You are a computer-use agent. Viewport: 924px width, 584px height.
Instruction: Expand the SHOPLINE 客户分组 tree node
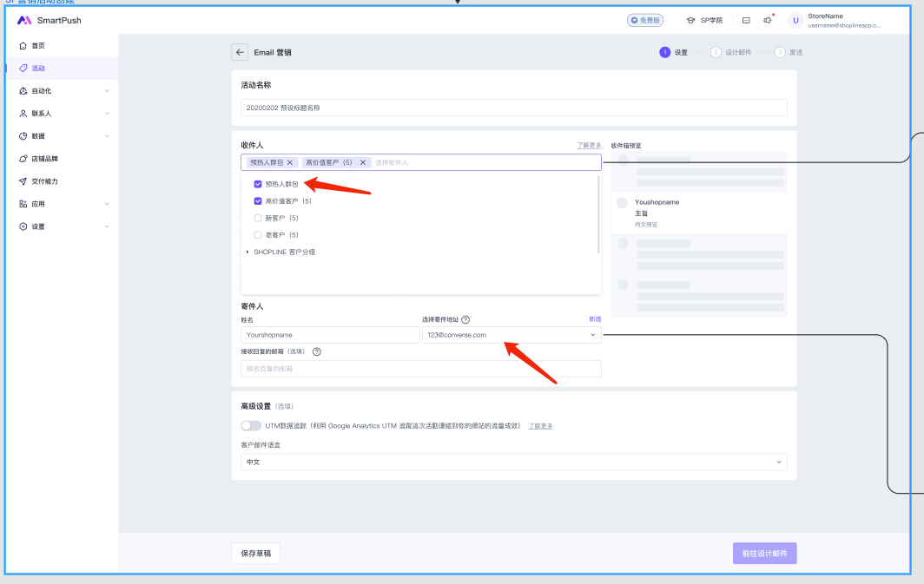(x=247, y=252)
